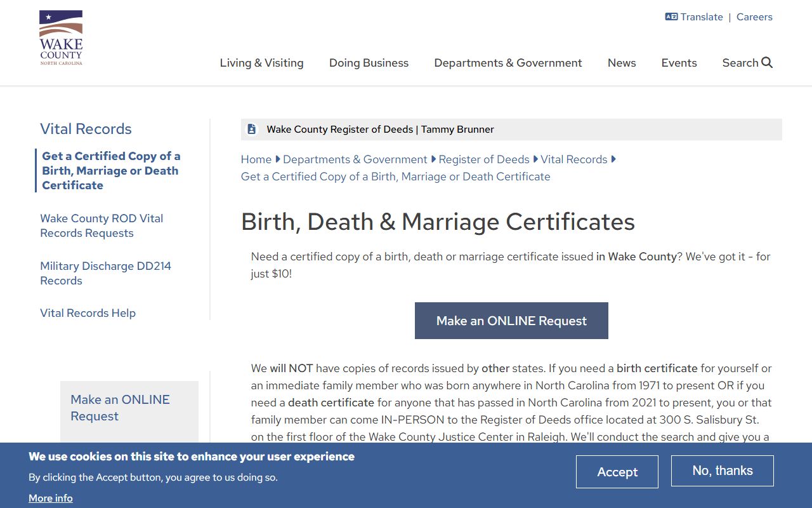
Task: Click sidebar box Make an ONLINE Request
Action: tap(121, 408)
